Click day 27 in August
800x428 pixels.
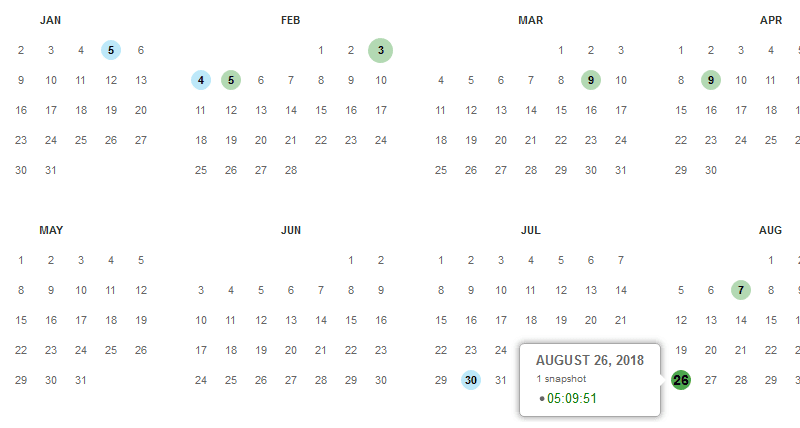(x=711, y=380)
